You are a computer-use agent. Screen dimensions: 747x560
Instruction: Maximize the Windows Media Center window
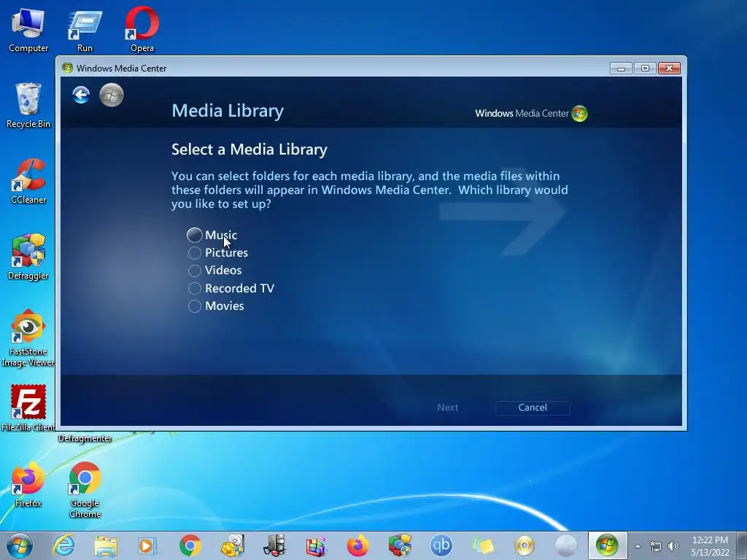645,69
